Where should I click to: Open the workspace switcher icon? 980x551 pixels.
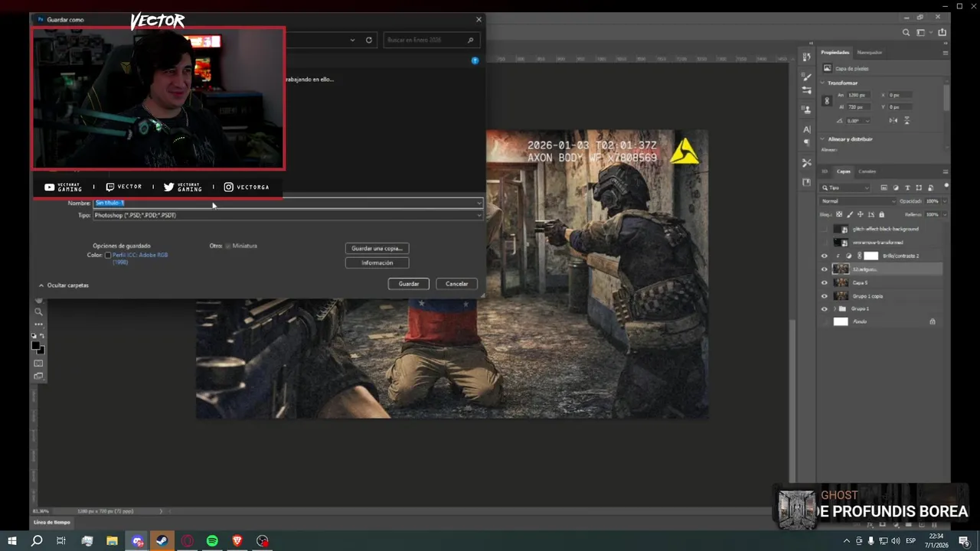[x=923, y=32]
